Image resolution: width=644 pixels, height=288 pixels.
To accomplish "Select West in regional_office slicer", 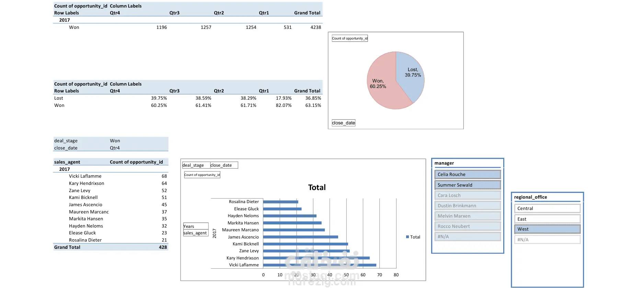I will (x=547, y=229).
